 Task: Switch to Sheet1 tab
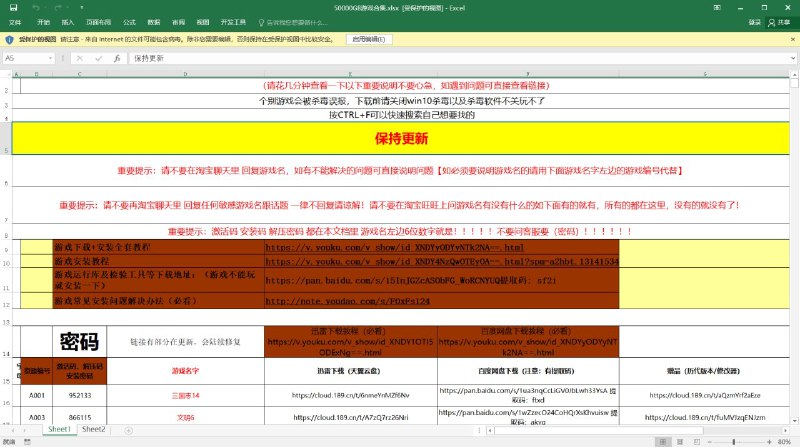(59, 430)
